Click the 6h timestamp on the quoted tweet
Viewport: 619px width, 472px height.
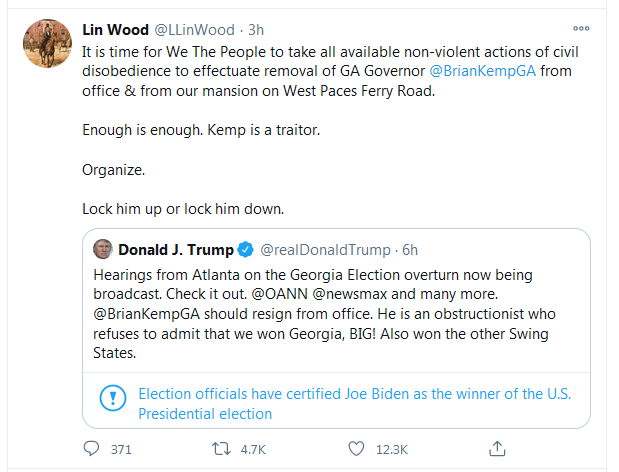tap(409, 249)
